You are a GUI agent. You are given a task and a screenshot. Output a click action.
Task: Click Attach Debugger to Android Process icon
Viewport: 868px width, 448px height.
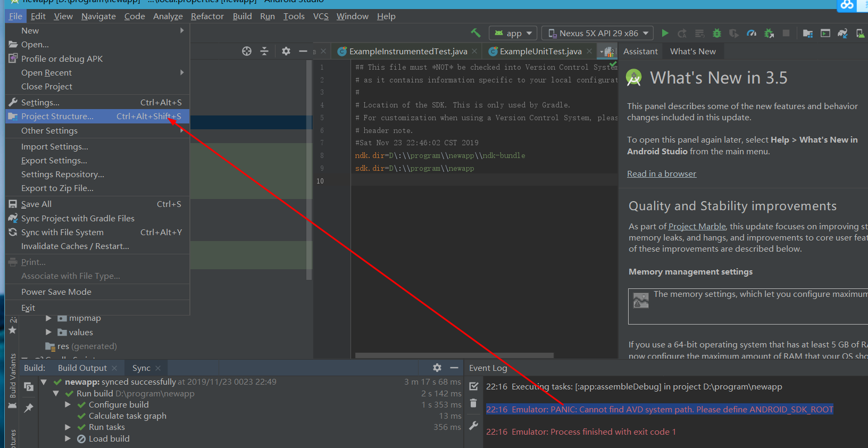pos(769,34)
